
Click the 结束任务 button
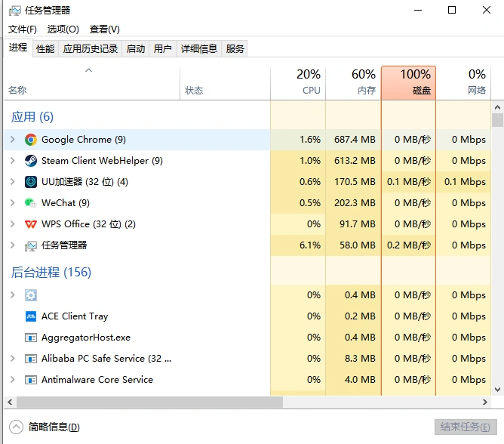tap(466, 427)
